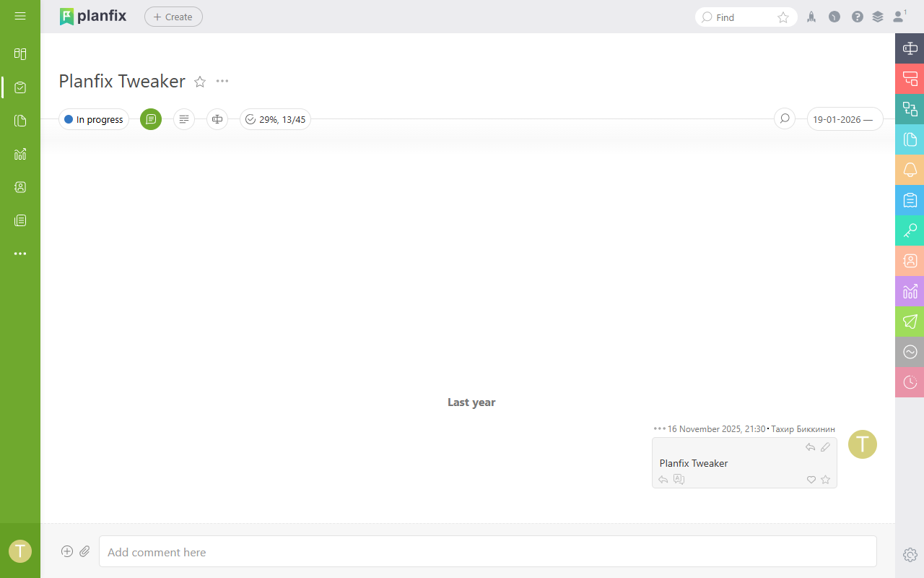Click the reply arrow at comment top right
924x578 pixels.
coord(811,447)
